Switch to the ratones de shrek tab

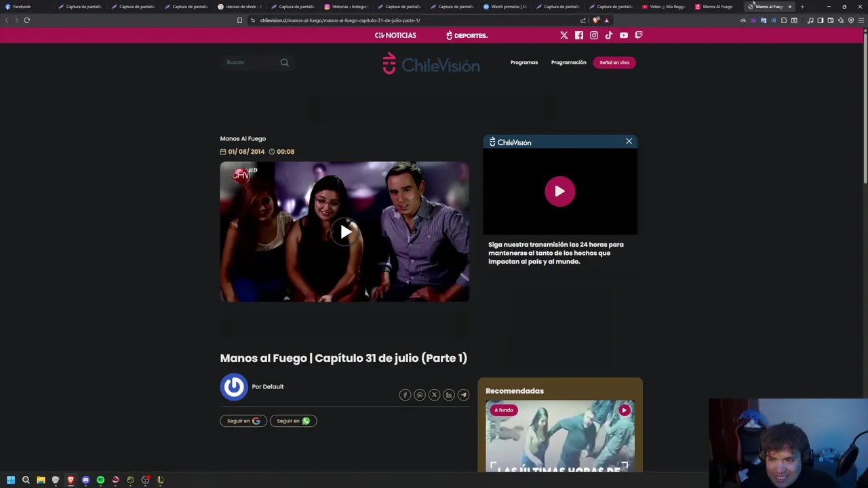tap(241, 7)
